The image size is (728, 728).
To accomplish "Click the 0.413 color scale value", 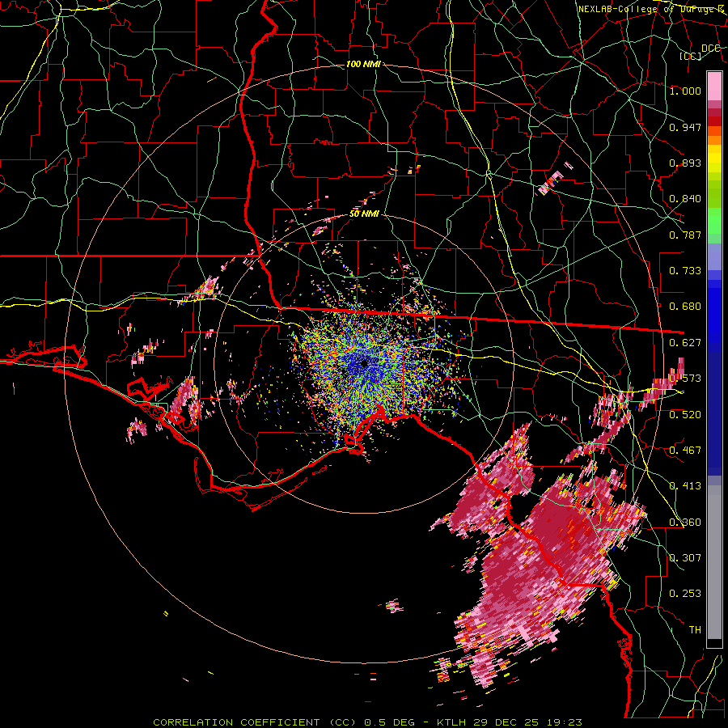I will [x=685, y=486].
